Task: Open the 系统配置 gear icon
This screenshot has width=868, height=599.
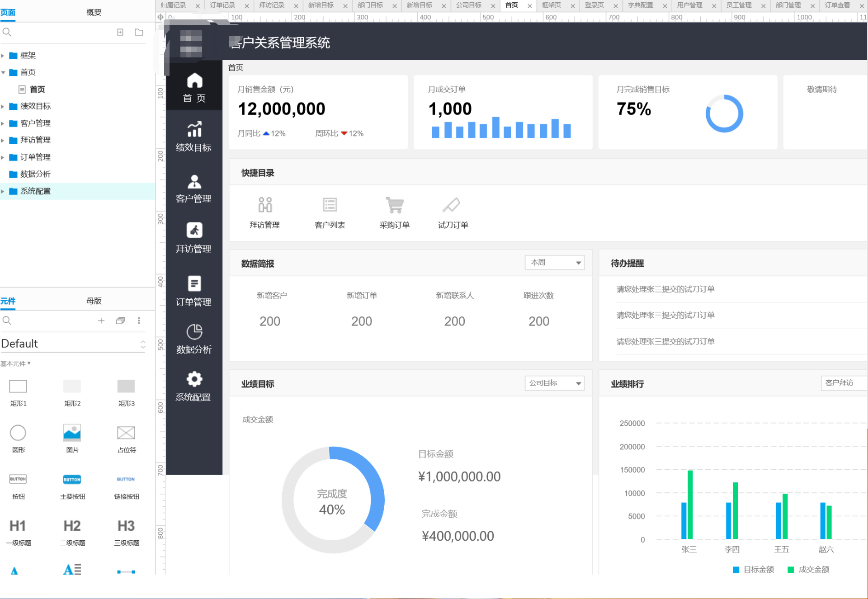Action: coord(194,379)
